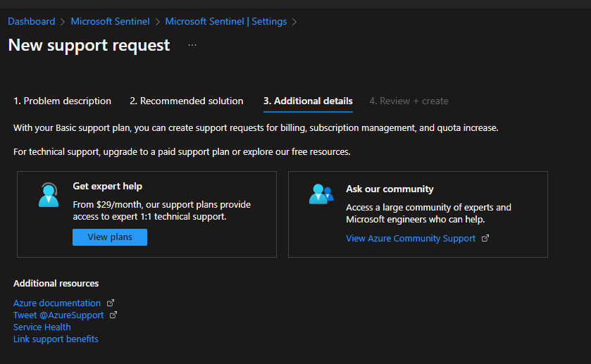The width and height of the screenshot is (591, 364).
Task: Select the Additional details tab
Action: tap(308, 101)
